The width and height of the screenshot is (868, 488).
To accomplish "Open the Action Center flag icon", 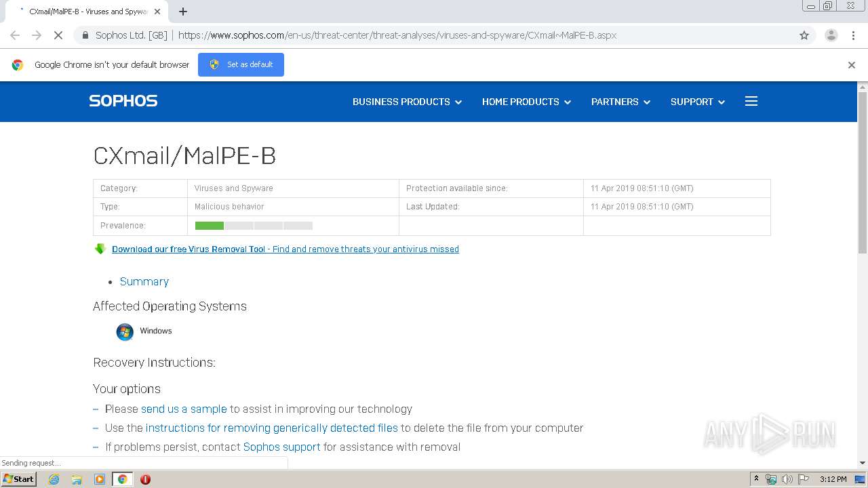I will (x=803, y=479).
